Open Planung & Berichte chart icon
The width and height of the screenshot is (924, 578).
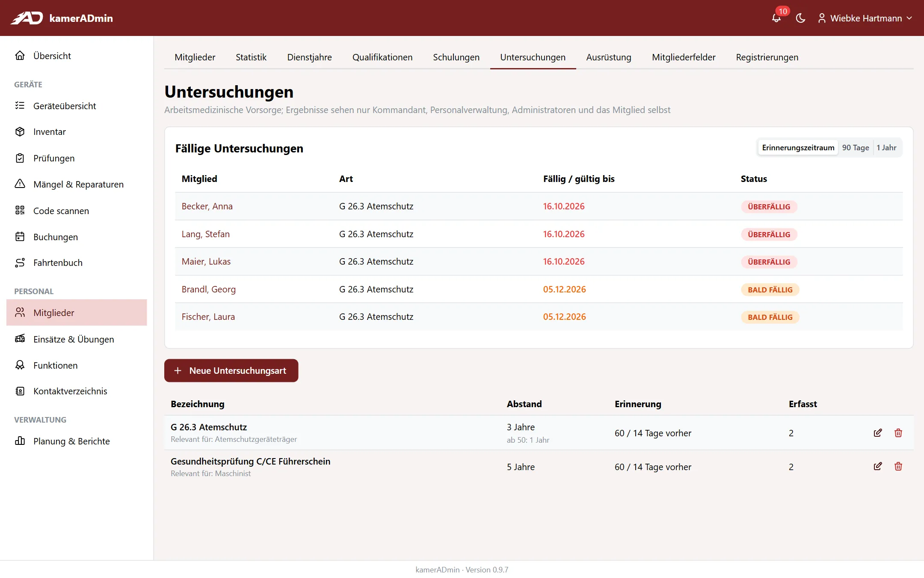click(x=20, y=441)
